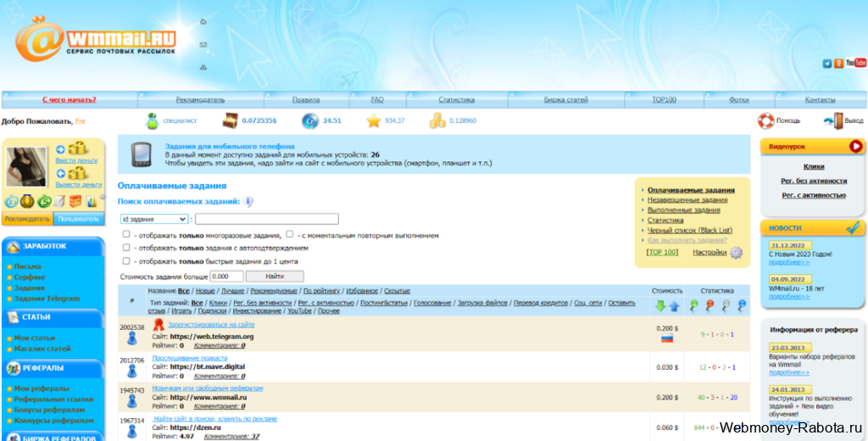Enable only quick tasks up to 1 cent checkbox
The width and height of the screenshot is (868, 441).
click(126, 260)
